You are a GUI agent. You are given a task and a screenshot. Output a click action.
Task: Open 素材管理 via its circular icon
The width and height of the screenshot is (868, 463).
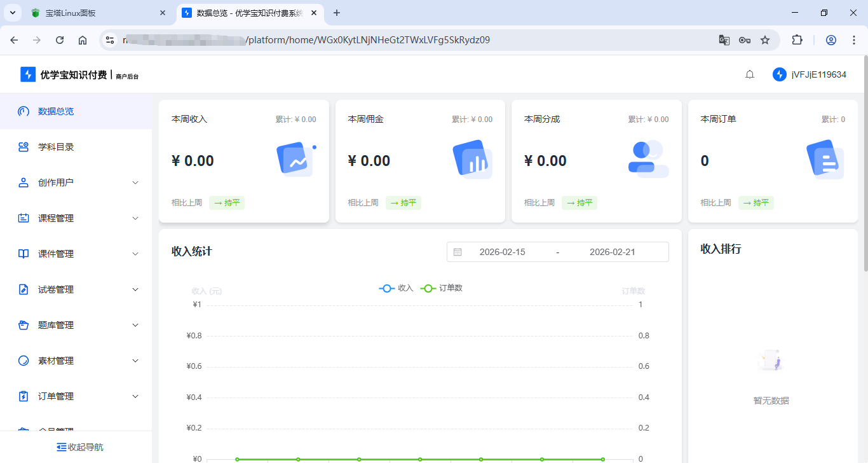click(24, 360)
